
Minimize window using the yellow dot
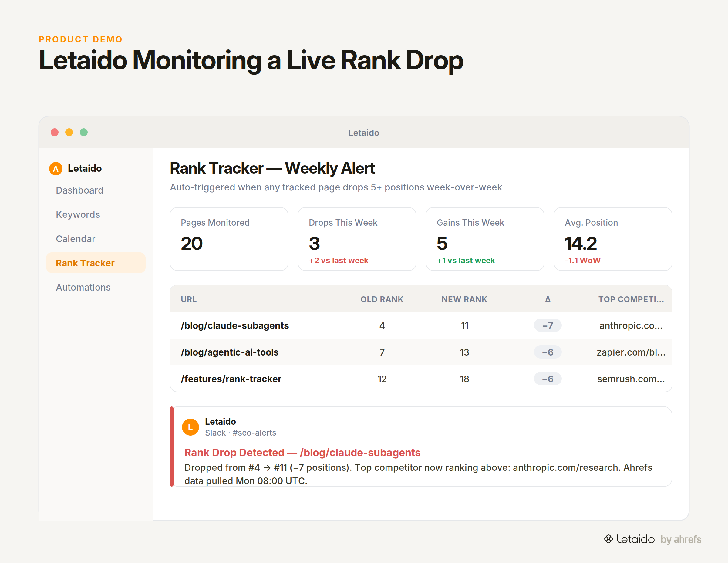69,132
